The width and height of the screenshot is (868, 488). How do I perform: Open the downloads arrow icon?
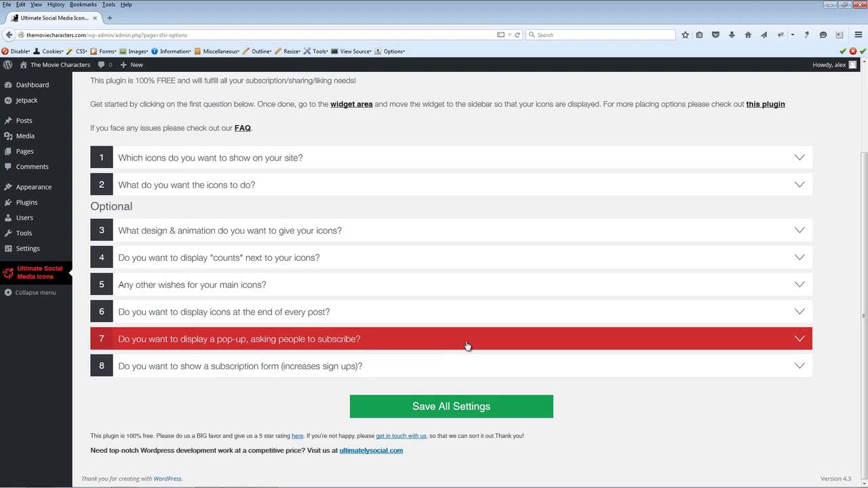point(732,35)
